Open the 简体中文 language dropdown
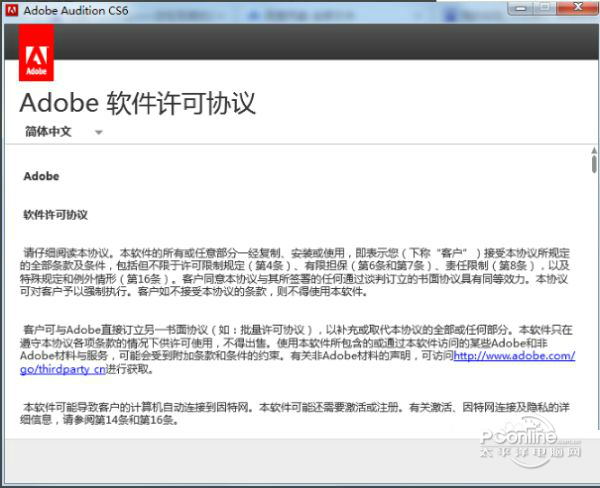Viewport: 600px width, 488px height. tap(64, 132)
